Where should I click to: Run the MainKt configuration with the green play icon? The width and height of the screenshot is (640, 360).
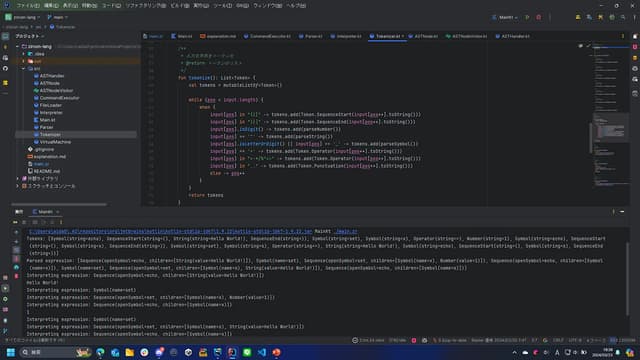tap(527, 18)
